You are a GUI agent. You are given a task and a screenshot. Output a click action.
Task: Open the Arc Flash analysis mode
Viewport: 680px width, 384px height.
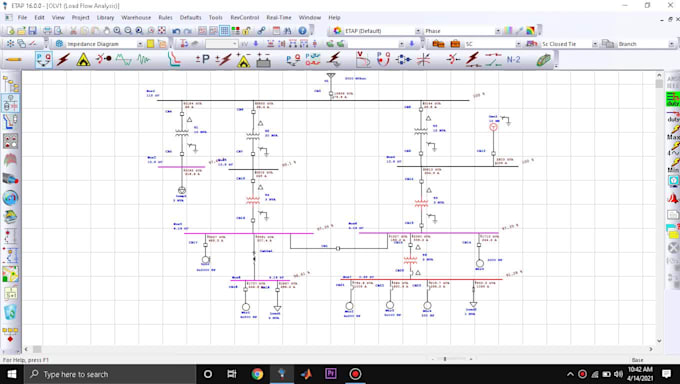[x=83, y=59]
